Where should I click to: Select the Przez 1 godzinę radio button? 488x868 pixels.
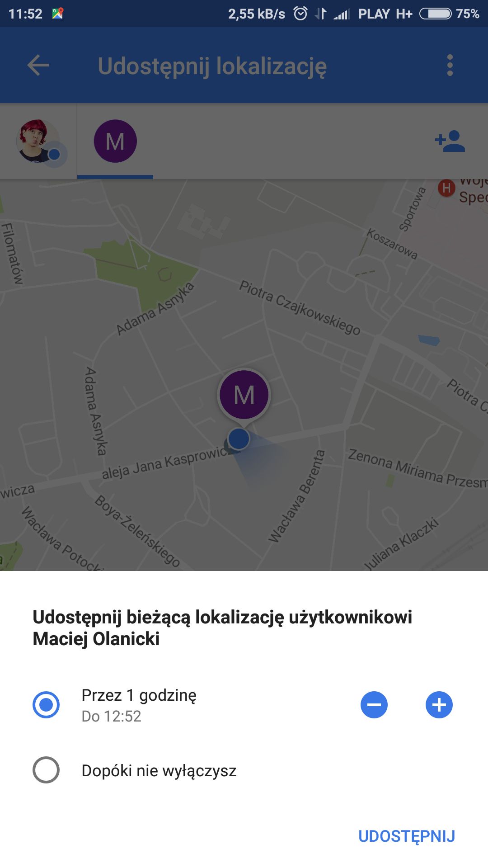[46, 705]
